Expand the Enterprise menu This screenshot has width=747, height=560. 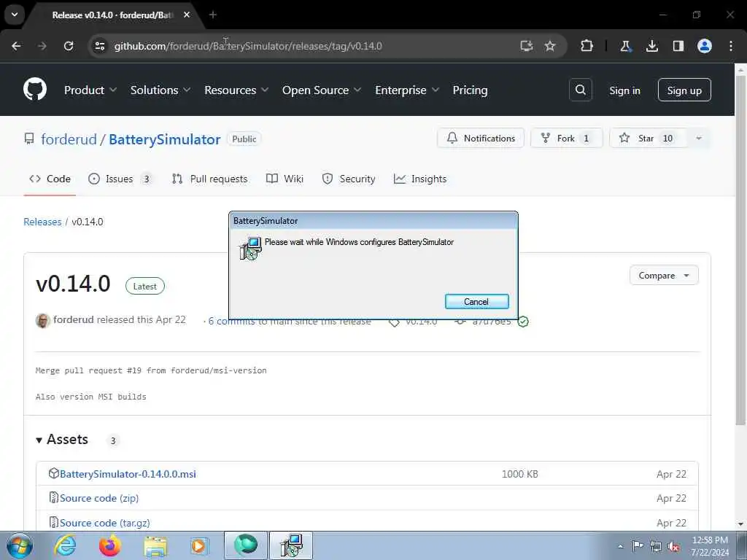(x=407, y=90)
